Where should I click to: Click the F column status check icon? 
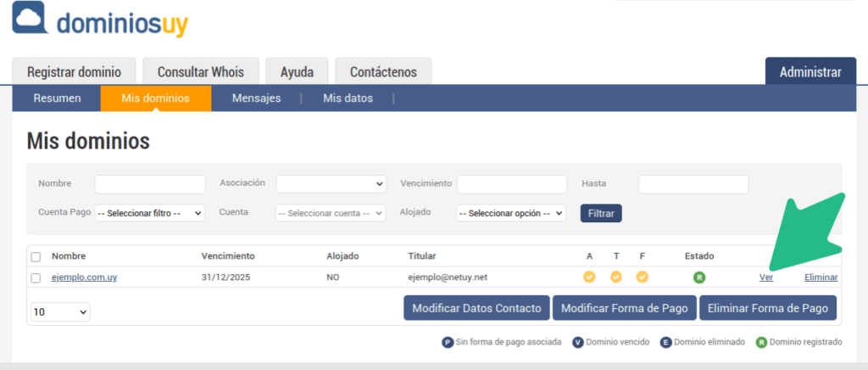(x=643, y=277)
